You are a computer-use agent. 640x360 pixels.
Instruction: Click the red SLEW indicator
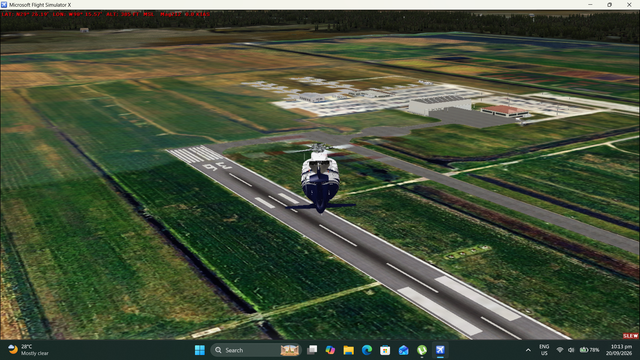pyautogui.click(x=631, y=336)
